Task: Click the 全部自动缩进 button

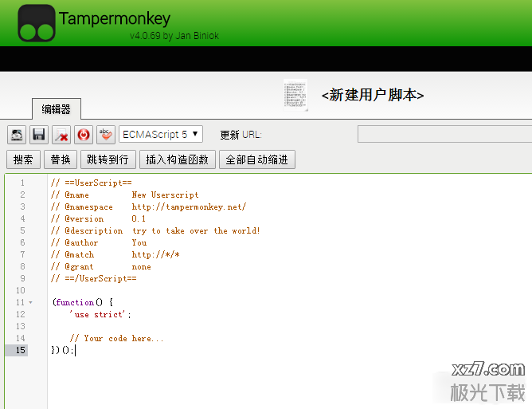Action: coord(256,159)
